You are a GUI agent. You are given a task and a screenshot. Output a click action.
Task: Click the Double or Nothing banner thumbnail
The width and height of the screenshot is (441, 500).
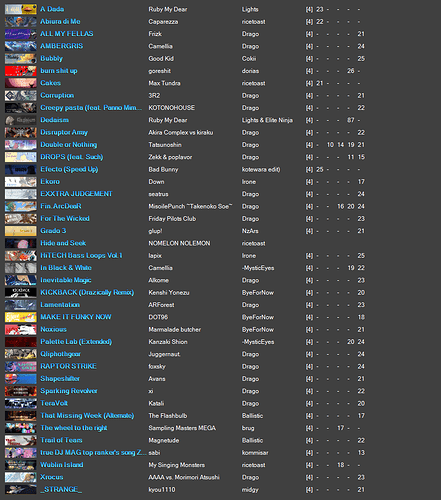[x=21, y=145]
